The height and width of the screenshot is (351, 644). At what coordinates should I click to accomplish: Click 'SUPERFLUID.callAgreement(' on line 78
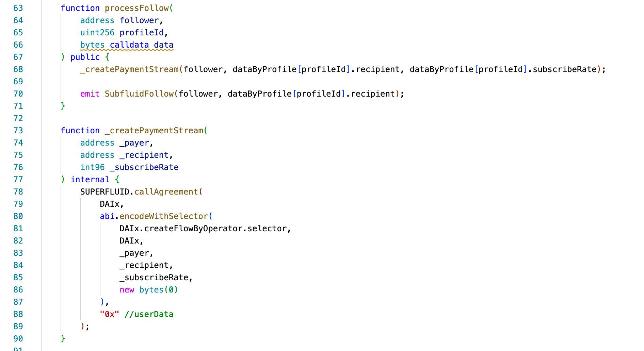point(141,192)
